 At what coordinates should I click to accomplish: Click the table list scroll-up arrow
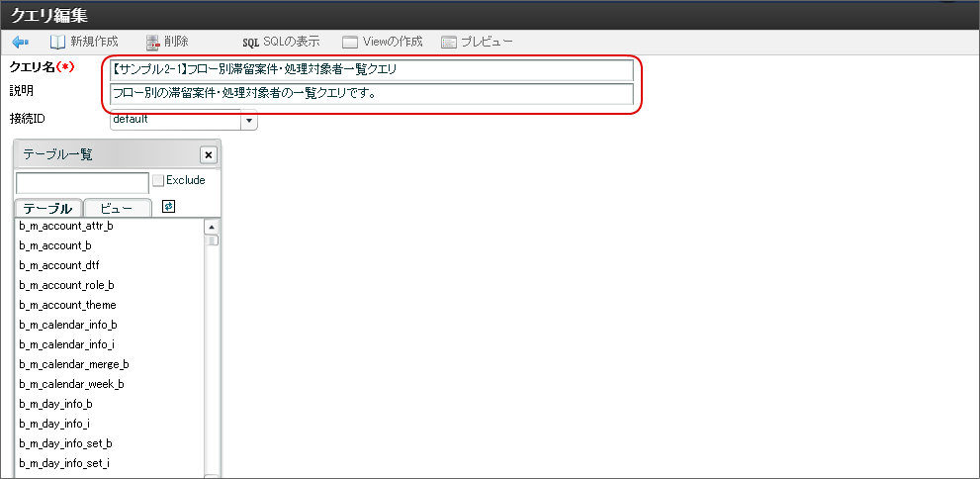coord(212,227)
